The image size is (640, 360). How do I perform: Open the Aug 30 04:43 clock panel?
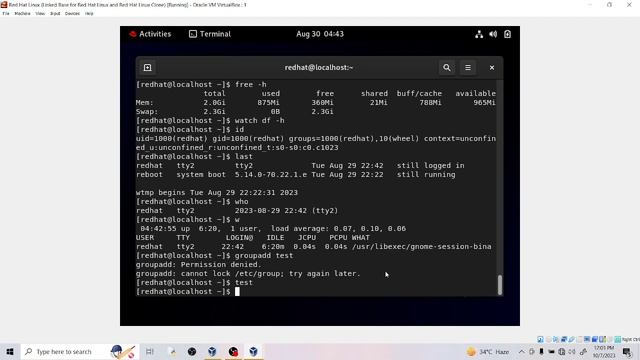point(320,34)
